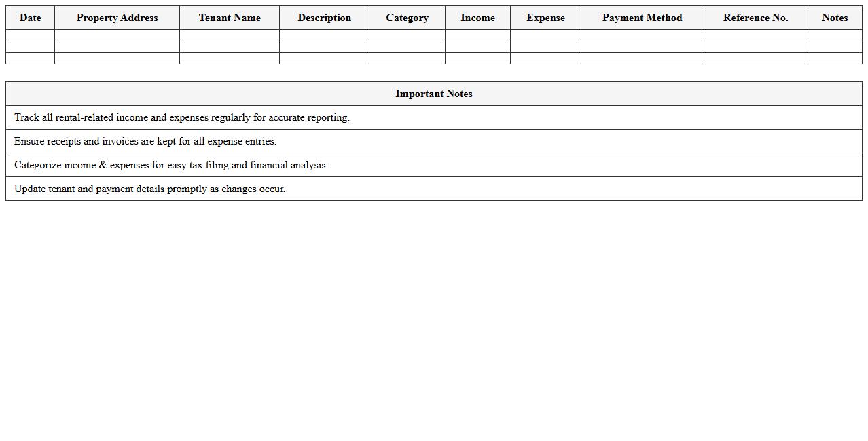The image size is (868, 441).
Task: Click the Payment Method column header
Action: pyautogui.click(x=642, y=18)
